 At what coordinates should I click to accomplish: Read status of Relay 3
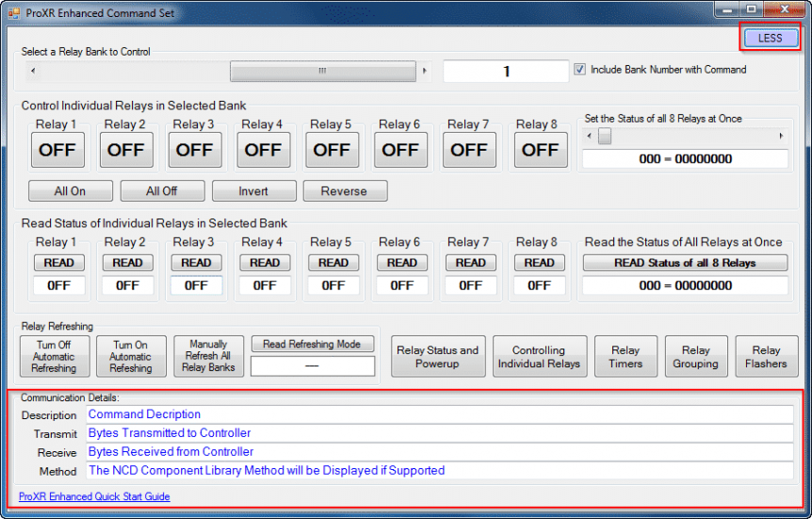click(196, 263)
